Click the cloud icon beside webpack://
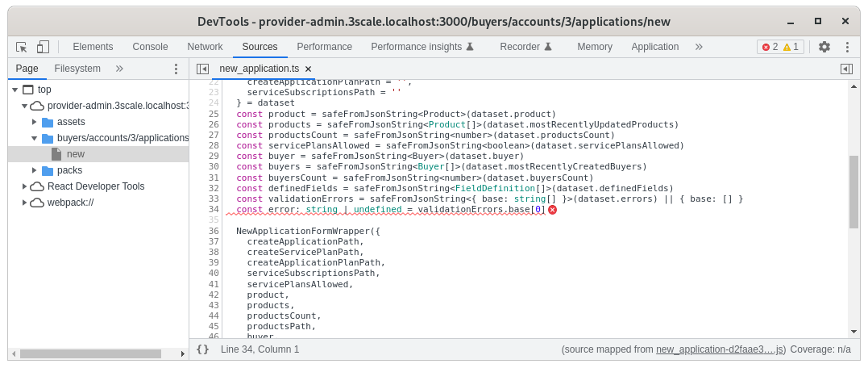This screenshot has height=368, width=868. click(37, 203)
